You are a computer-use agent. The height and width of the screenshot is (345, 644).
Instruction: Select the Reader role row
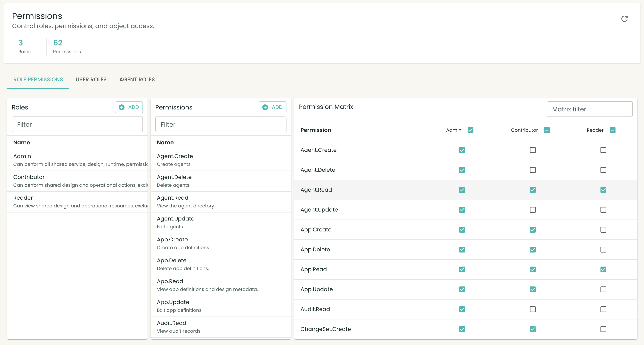(77, 202)
